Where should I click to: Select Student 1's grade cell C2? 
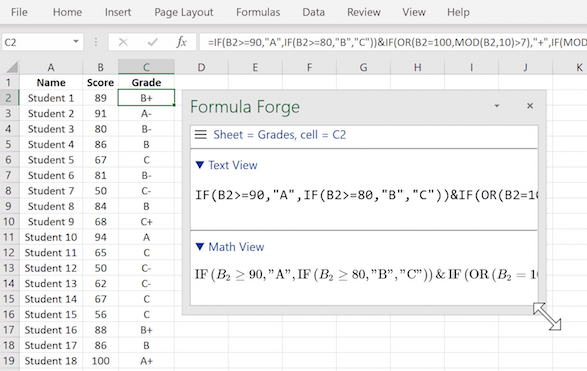pos(146,98)
